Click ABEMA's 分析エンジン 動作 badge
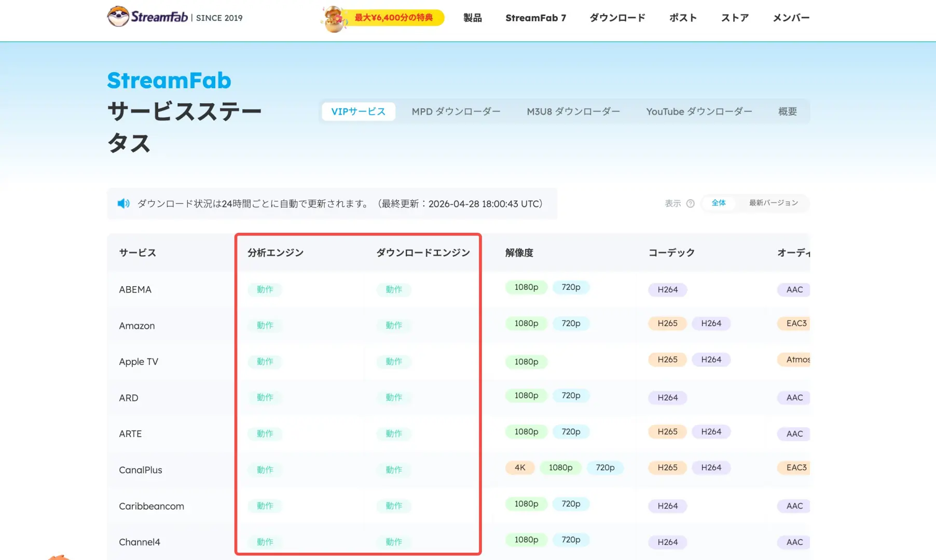 click(265, 289)
